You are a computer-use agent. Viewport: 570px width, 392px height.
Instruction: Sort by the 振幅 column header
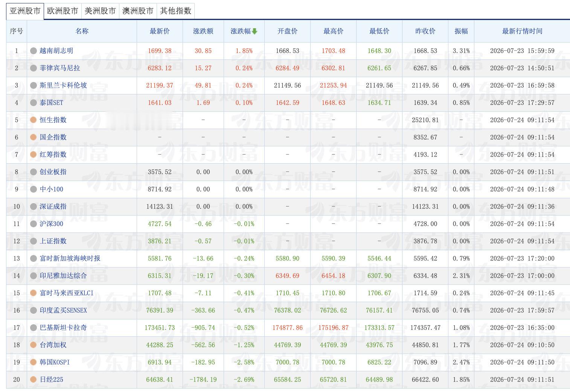click(461, 31)
